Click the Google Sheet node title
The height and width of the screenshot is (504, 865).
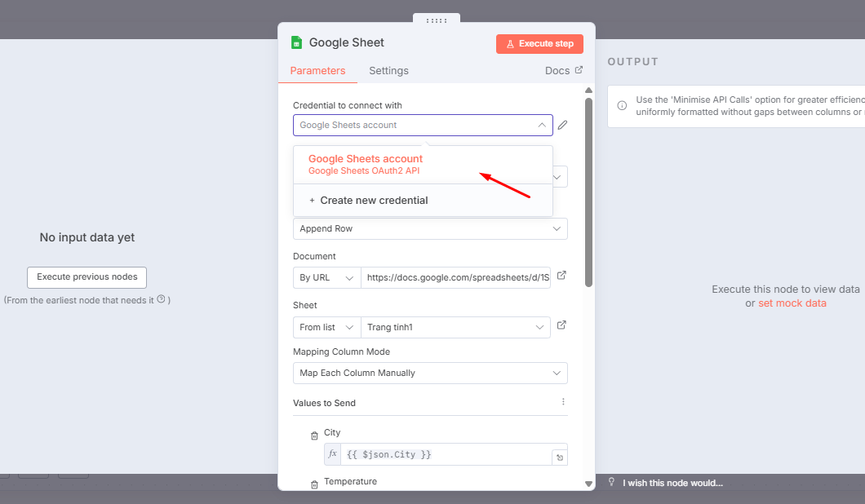click(347, 42)
